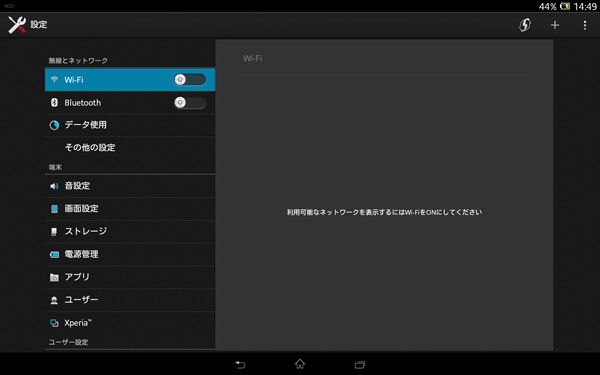Tap the home navigation button

coord(300,364)
